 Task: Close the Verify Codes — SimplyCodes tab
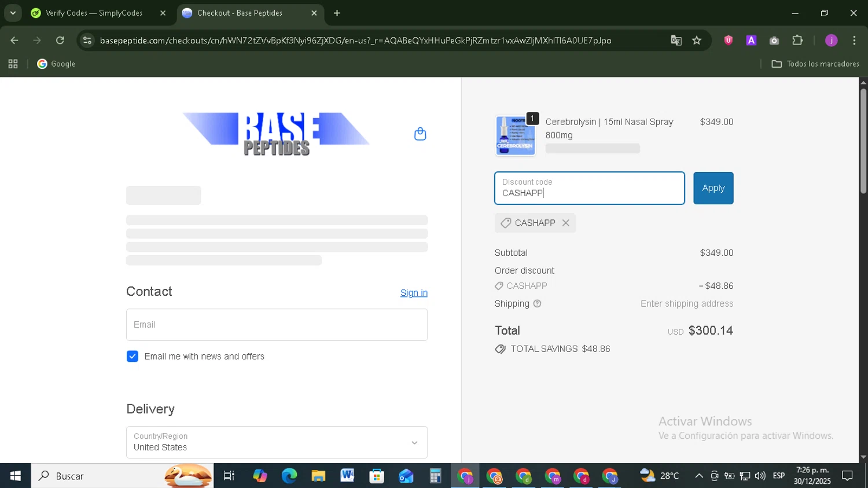[163, 13]
